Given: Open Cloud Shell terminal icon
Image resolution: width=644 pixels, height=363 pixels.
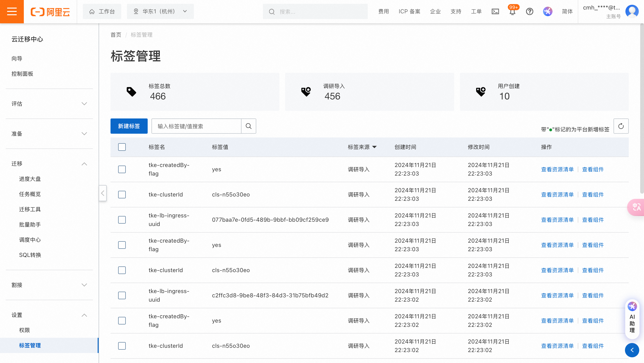Looking at the screenshot, I should point(495,11).
